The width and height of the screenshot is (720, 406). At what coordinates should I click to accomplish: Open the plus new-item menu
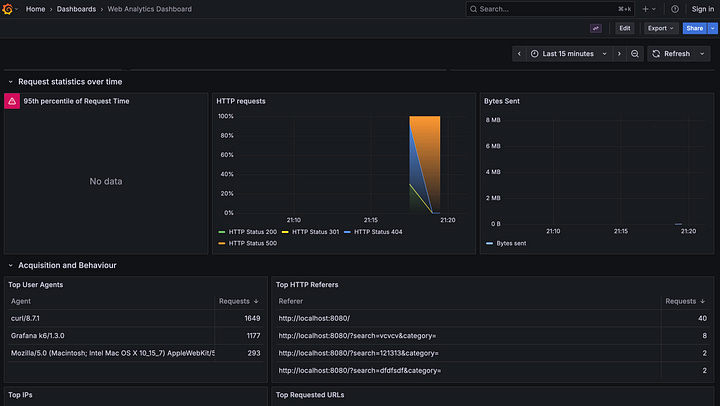(x=649, y=9)
